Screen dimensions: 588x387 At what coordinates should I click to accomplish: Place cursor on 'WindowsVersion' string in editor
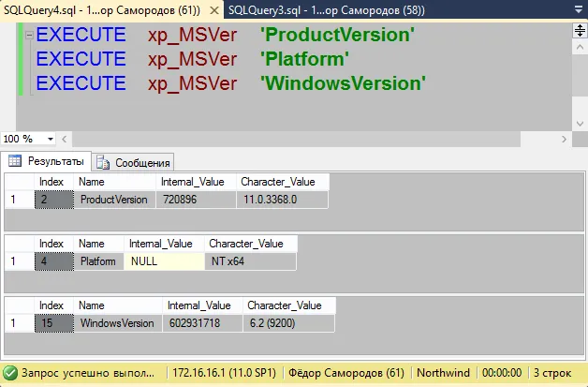tap(342, 83)
